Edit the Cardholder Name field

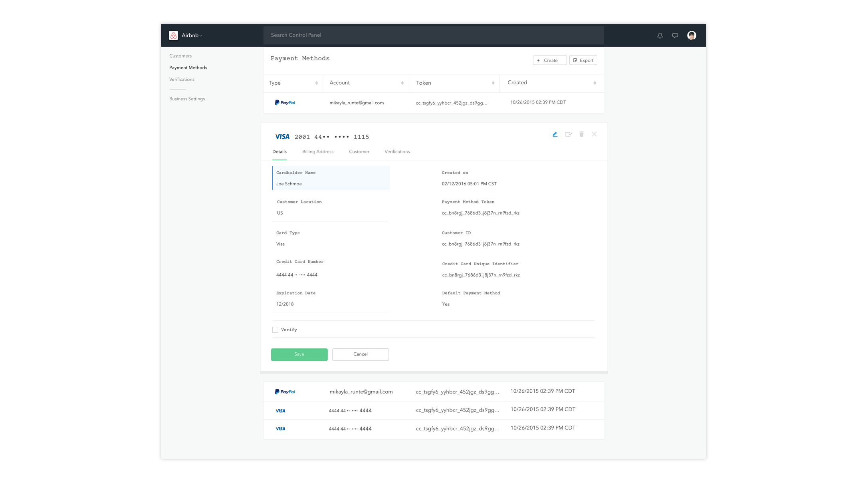[x=331, y=178]
